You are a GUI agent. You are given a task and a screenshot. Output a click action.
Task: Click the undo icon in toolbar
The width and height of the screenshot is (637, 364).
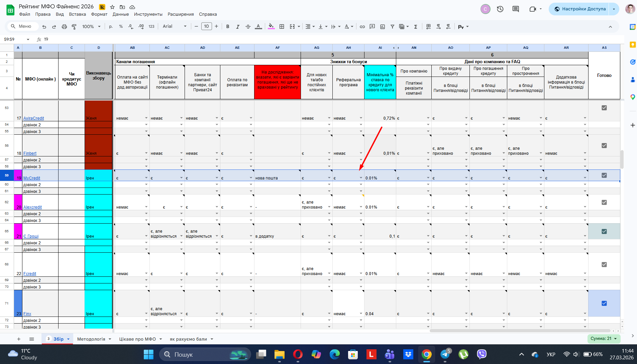pos(44,26)
